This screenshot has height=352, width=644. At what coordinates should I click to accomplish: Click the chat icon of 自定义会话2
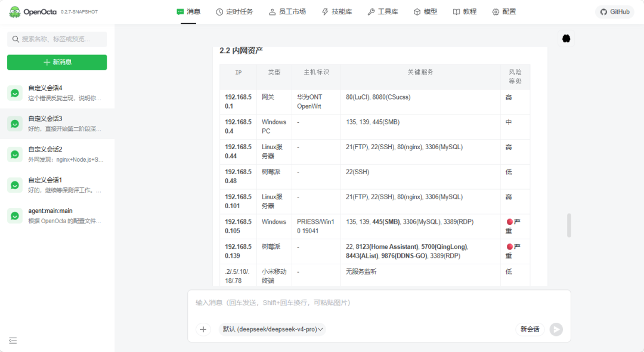click(15, 155)
